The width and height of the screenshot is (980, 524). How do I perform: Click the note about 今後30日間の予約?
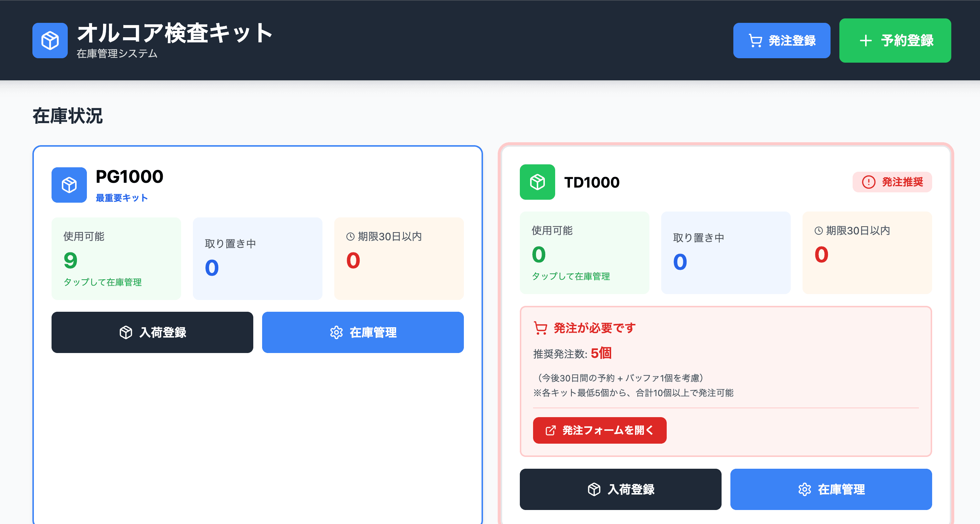620,378
